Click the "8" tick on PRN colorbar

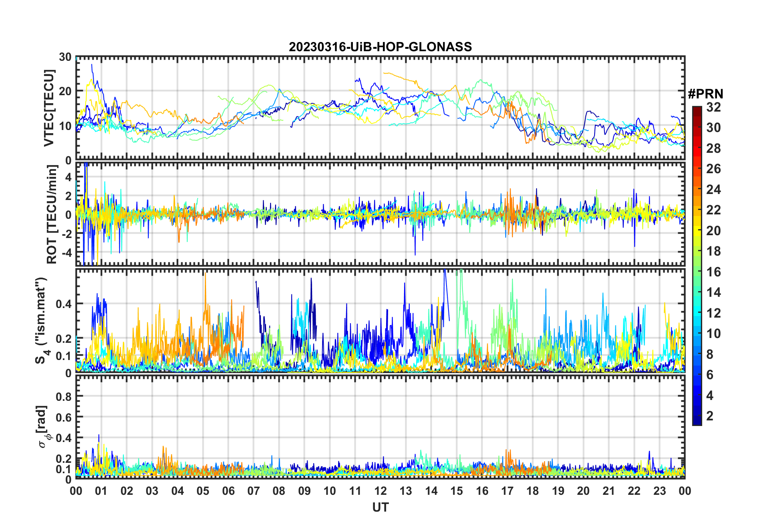click(710, 354)
